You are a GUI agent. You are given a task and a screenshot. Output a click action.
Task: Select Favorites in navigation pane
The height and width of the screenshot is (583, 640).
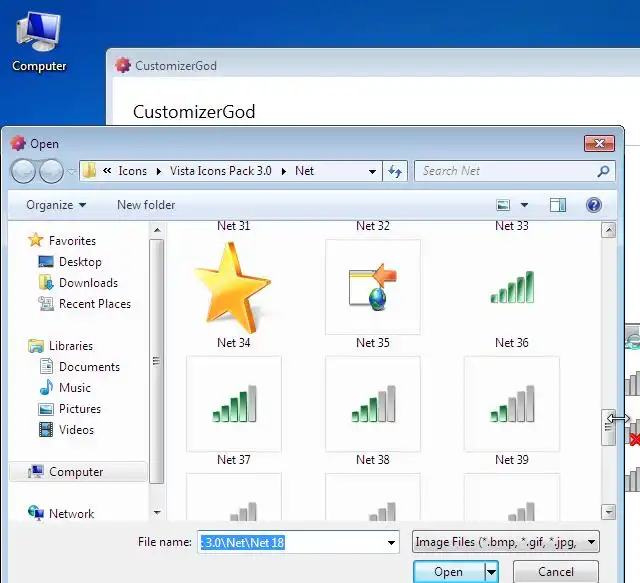pyautogui.click(x=62, y=240)
